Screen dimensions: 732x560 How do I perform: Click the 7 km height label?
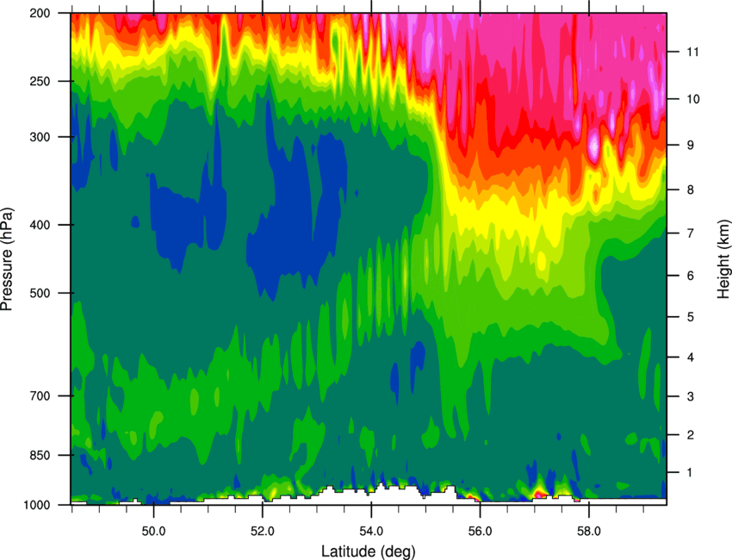690,233
